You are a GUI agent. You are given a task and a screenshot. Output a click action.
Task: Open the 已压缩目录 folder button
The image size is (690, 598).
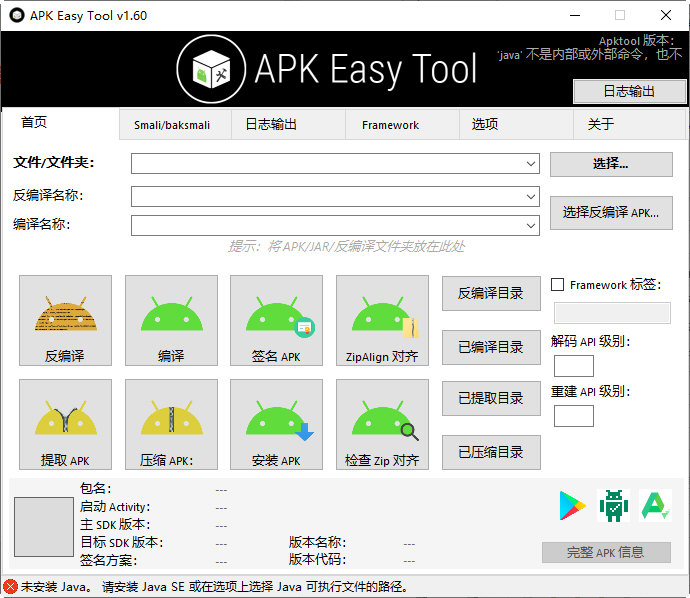click(x=491, y=452)
